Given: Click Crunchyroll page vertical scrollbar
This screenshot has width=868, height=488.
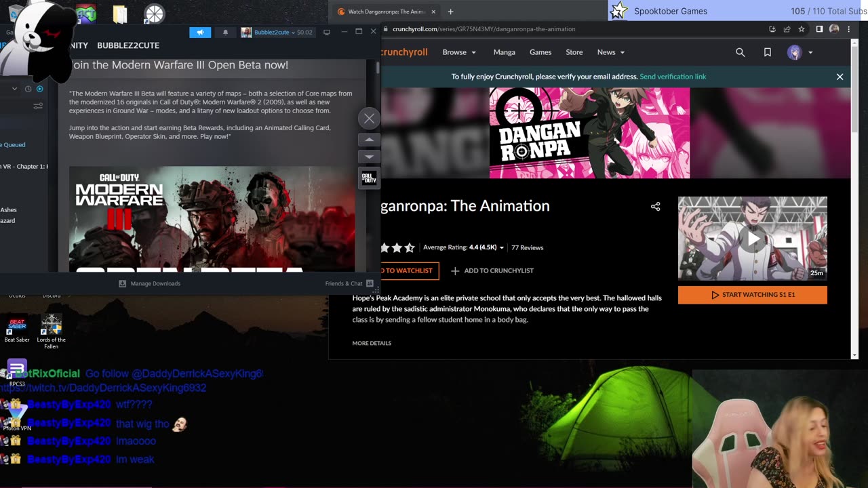Looking at the screenshot, I should (854, 88).
